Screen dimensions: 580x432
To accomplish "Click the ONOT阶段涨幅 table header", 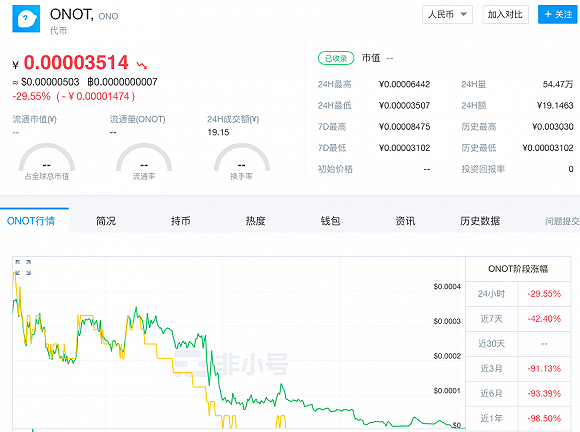I will pos(518,269).
